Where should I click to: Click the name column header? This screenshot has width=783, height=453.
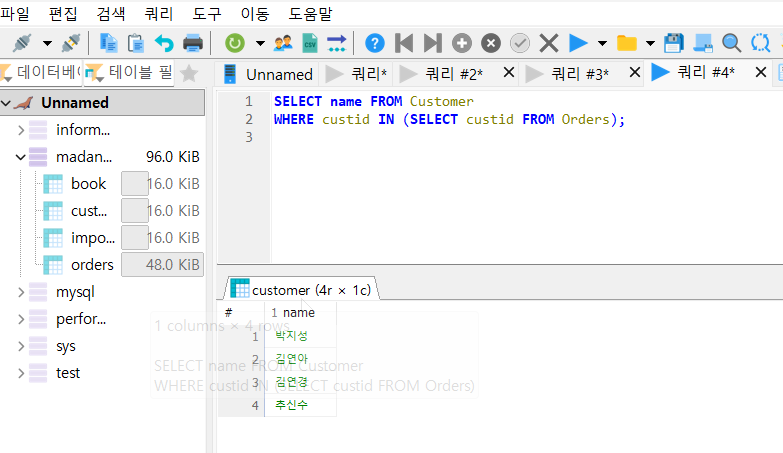click(x=300, y=313)
